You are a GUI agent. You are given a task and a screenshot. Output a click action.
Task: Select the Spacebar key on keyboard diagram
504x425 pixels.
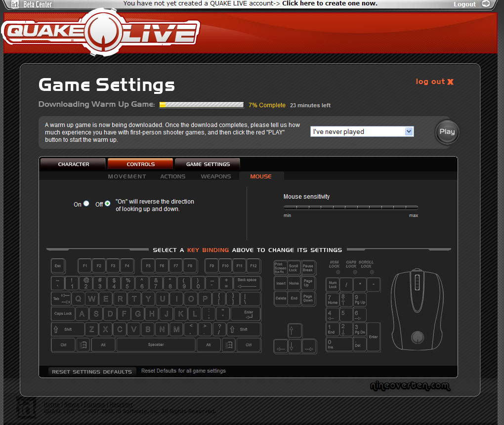(x=156, y=345)
